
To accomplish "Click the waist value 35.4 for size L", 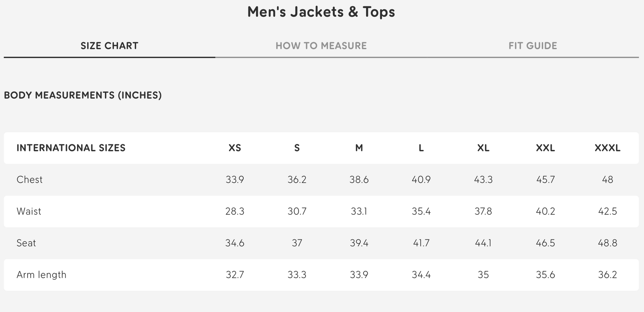I will (x=421, y=211).
